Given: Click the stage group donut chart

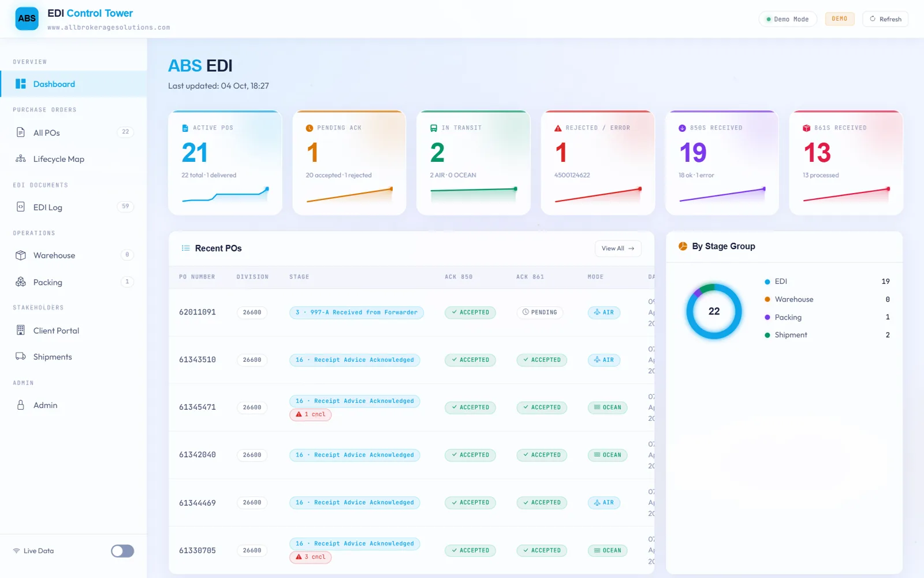Looking at the screenshot, I should click(x=714, y=311).
